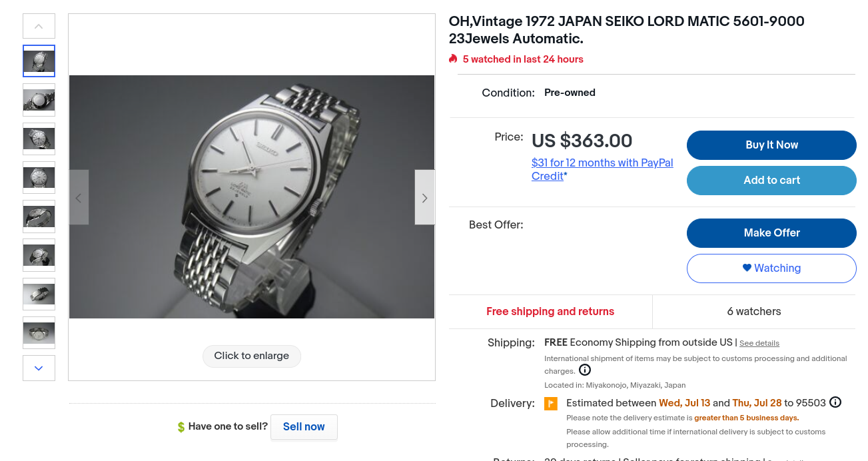The height and width of the screenshot is (461, 868).
Task: Click the Sell now button
Action: coord(304,427)
